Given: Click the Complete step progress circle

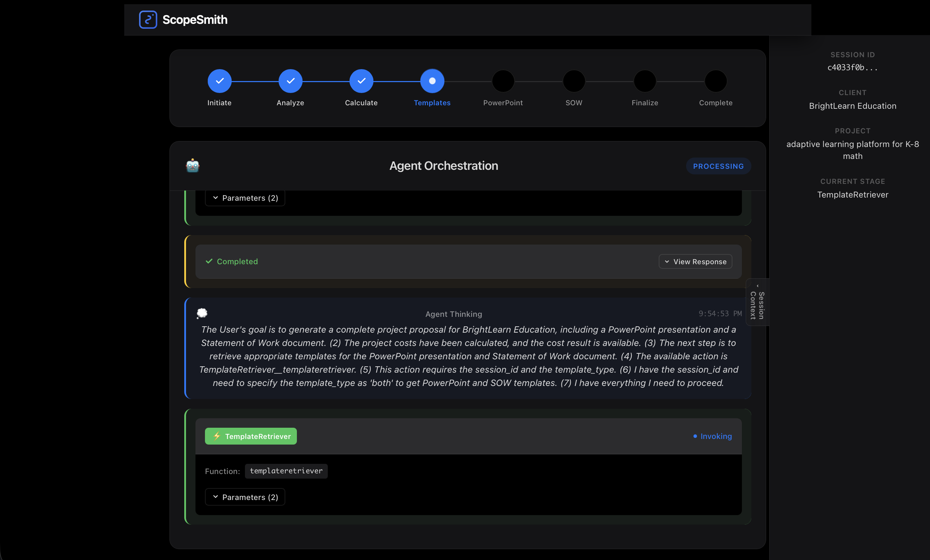Looking at the screenshot, I should (x=716, y=81).
